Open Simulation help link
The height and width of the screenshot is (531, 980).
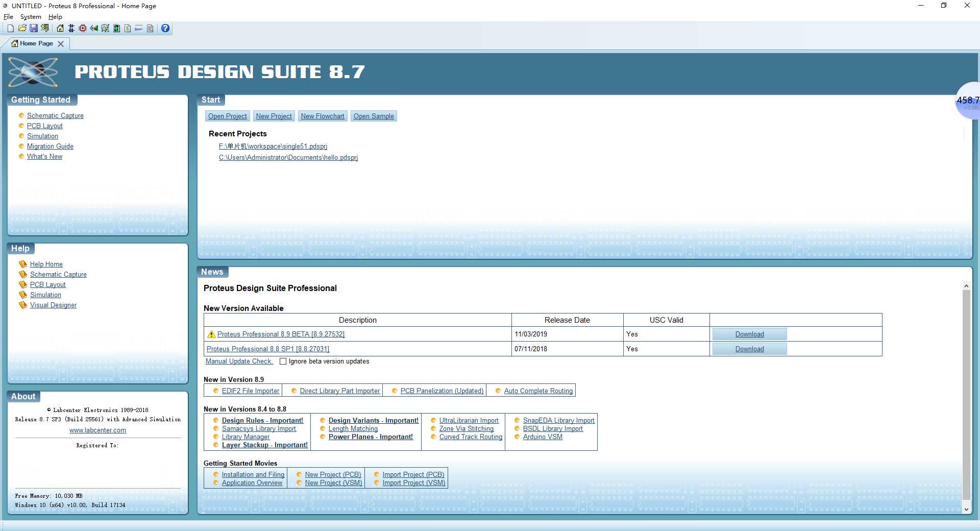45,295
